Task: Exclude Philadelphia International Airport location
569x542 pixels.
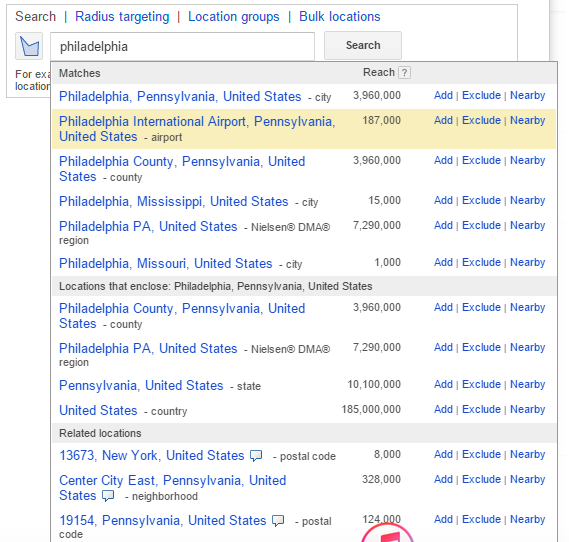Action: 481,120
